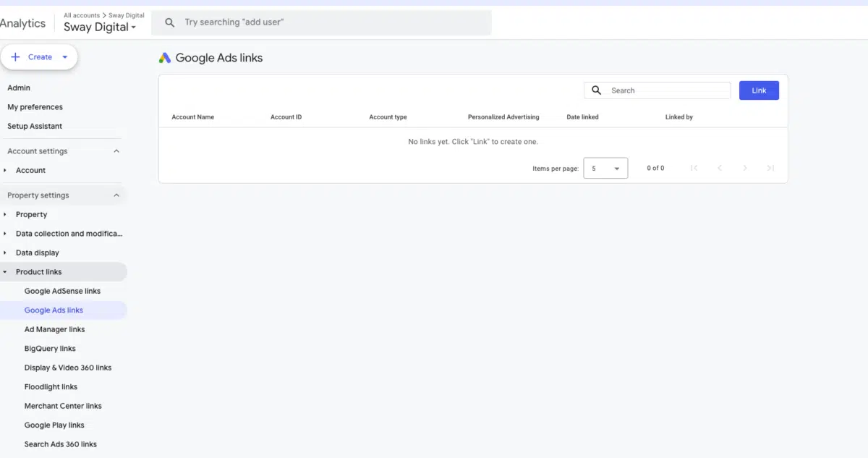The image size is (868, 458).
Task: Select Google Play links
Action: tap(54, 425)
